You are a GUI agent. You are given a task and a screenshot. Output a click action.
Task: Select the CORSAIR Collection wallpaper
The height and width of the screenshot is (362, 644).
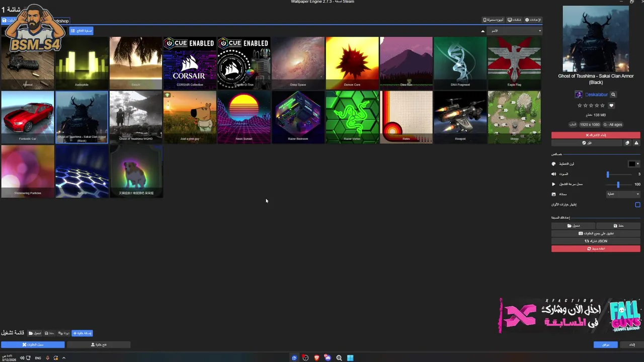(x=190, y=63)
